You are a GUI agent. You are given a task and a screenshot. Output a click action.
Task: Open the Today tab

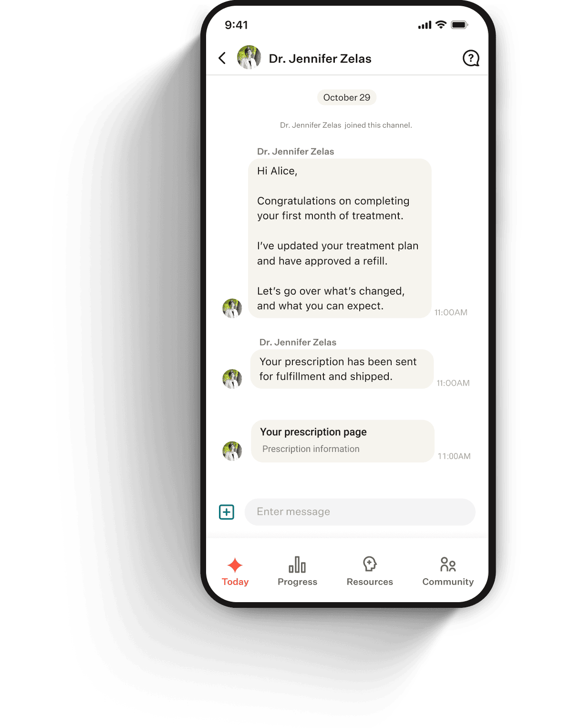235,572
